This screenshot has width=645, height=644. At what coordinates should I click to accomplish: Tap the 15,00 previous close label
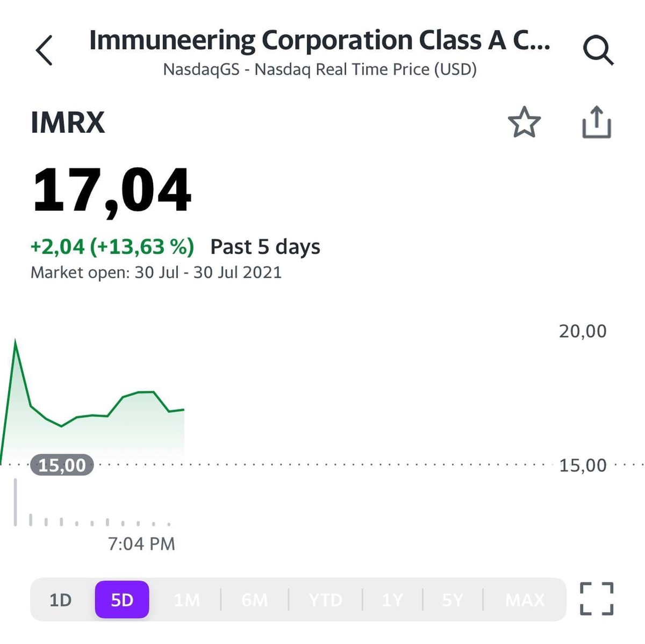coord(62,465)
